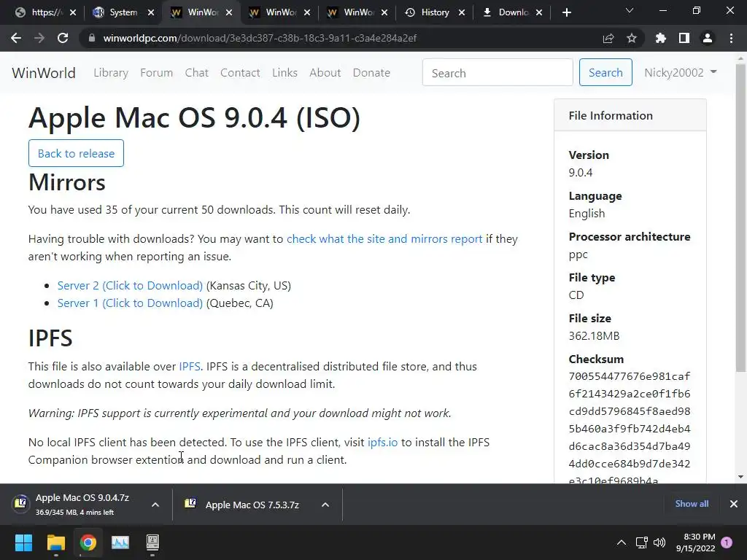747x560 pixels.
Task: Click the Chrome taskbar icon
Action: click(x=88, y=542)
